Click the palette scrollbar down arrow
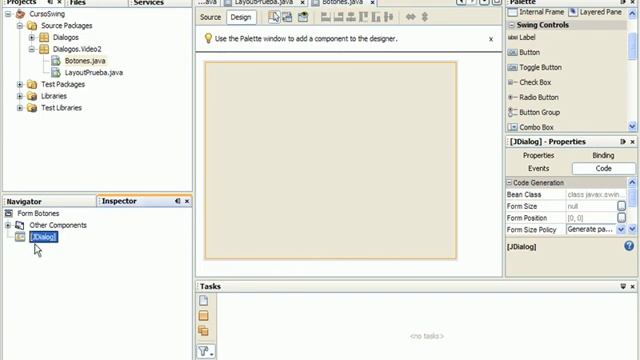Viewport: 640px width, 360px height. coord(632,127)
